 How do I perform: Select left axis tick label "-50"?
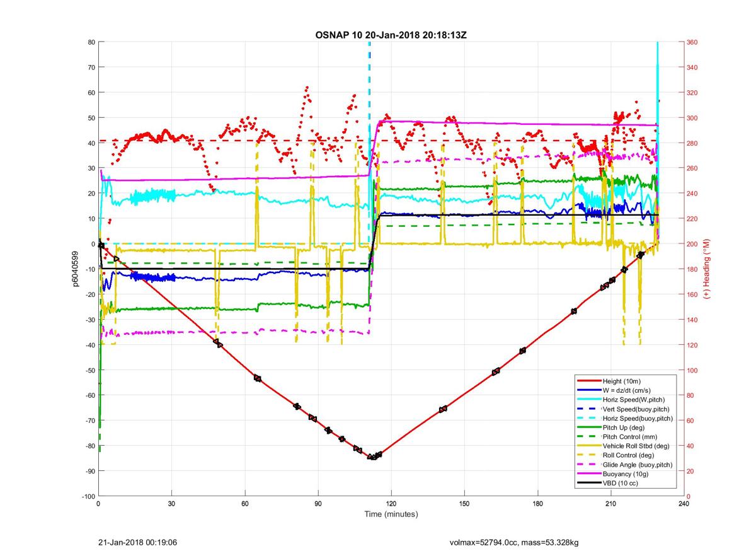(89, 370)
